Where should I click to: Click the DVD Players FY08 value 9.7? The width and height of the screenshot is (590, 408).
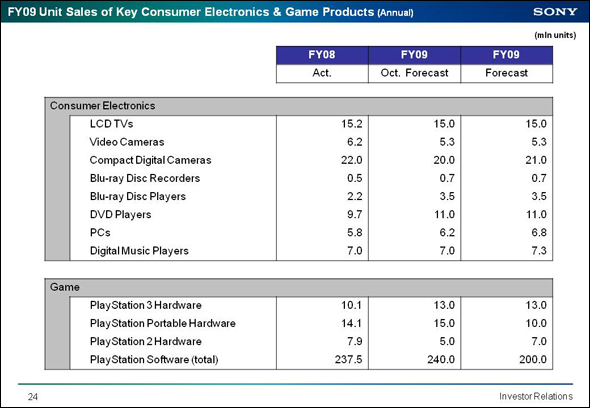[355, 215]
